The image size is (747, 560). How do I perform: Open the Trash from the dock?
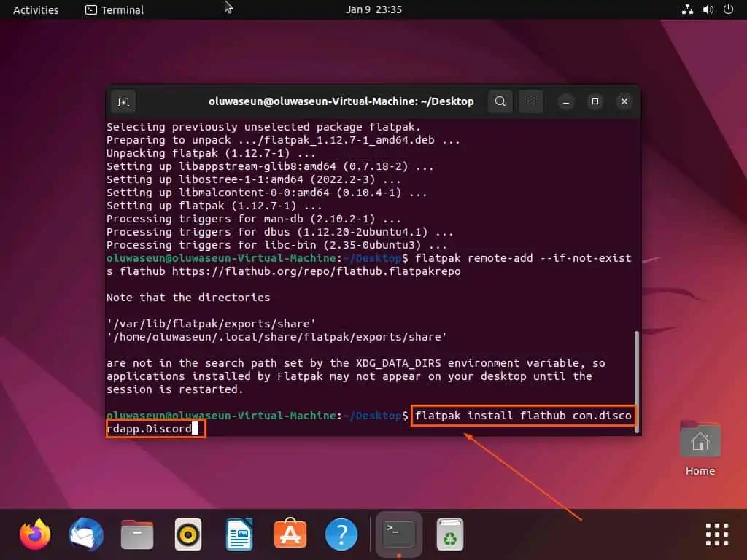coord(449,534)
